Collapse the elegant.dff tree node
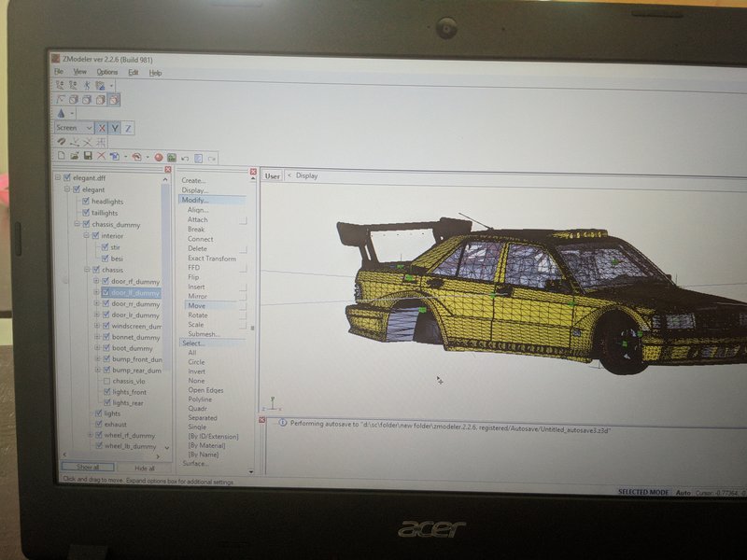747x560 pixels. (x=58, y=177)
